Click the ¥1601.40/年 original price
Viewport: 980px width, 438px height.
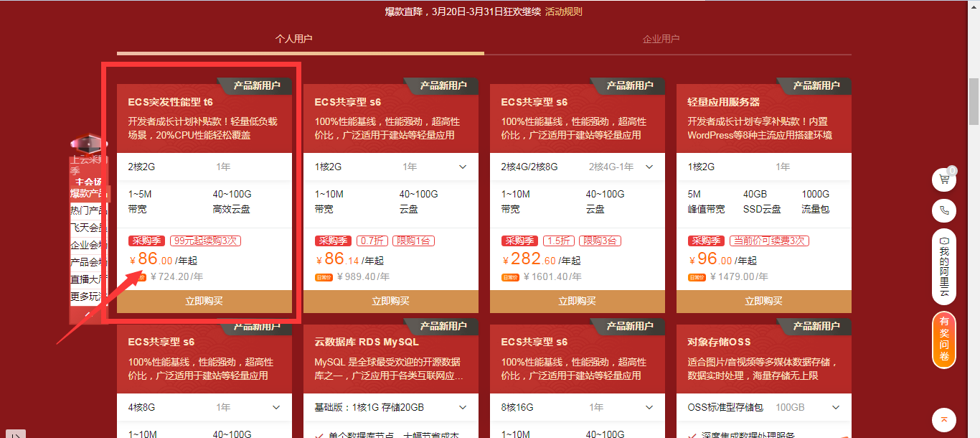tap(553, 276)
